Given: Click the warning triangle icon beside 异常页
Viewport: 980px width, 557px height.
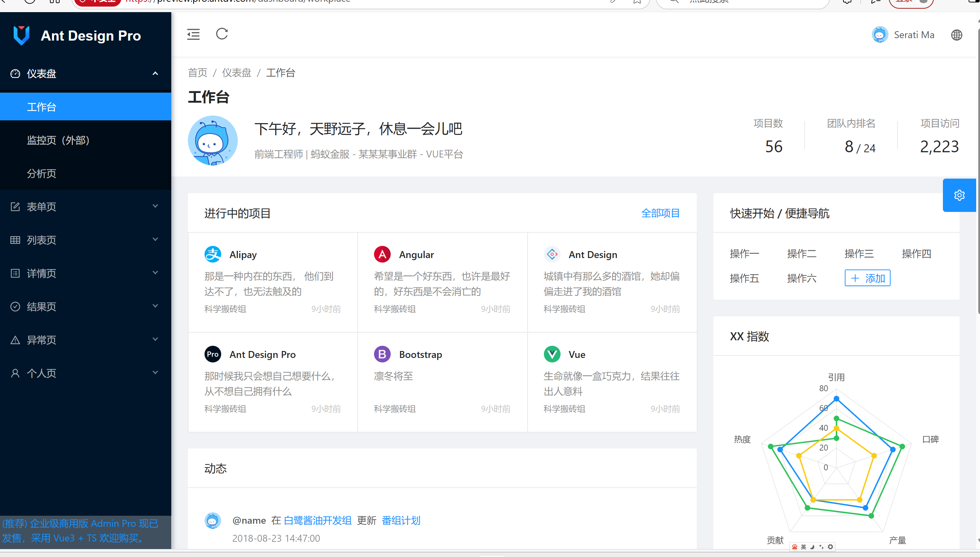Looking at the screenshot, I should point(15,340).
